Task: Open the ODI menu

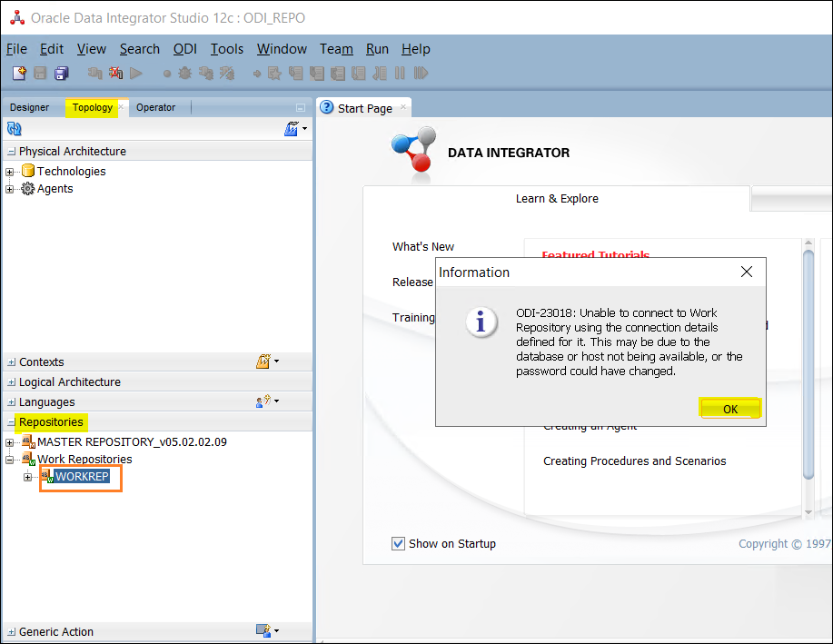Action: click(185, 49)
